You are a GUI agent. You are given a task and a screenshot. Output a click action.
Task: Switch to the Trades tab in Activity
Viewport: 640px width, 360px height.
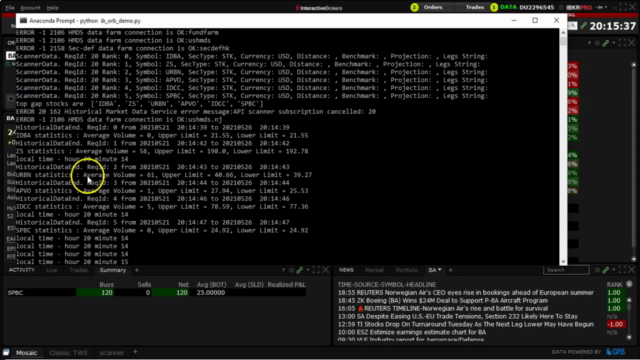[x=78, y=270]
